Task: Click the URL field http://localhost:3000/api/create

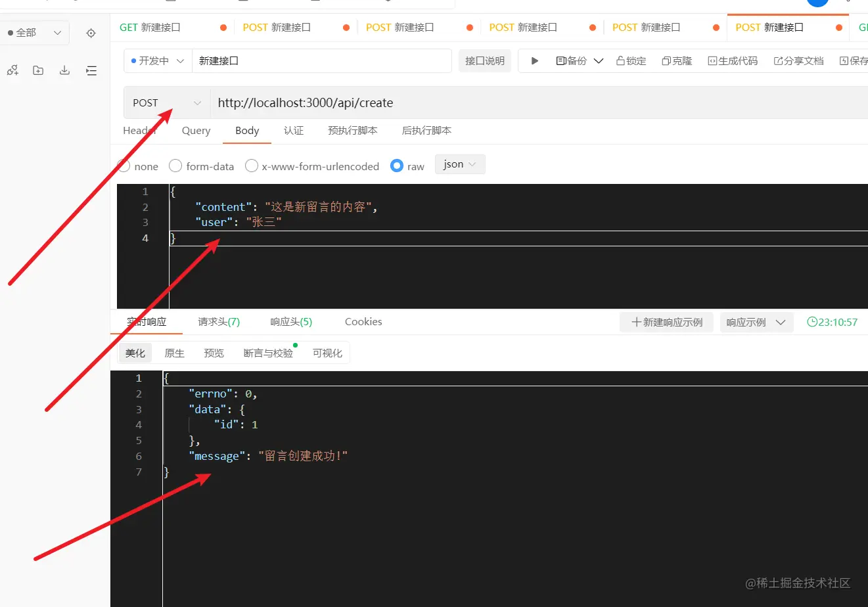Action: (539, 102)
